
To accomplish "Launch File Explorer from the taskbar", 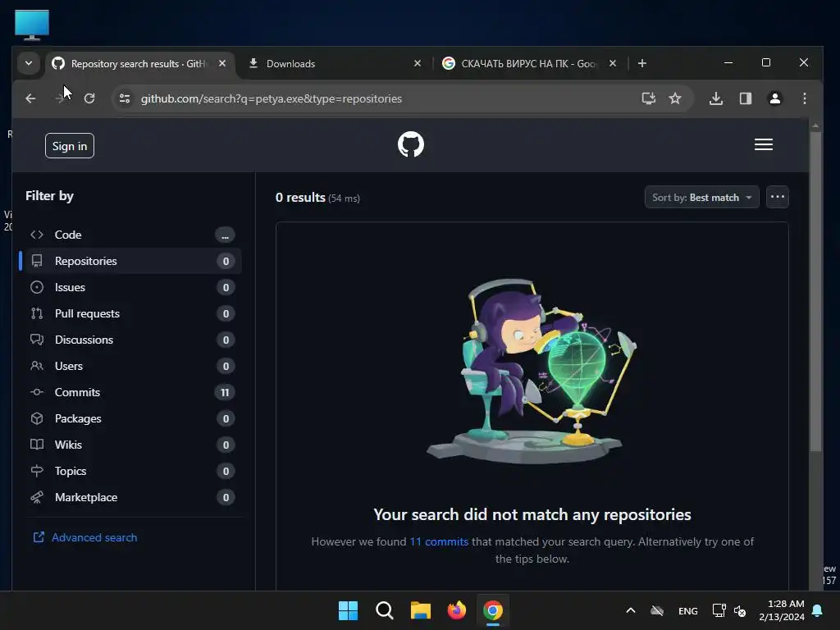I will click(421, 610).
